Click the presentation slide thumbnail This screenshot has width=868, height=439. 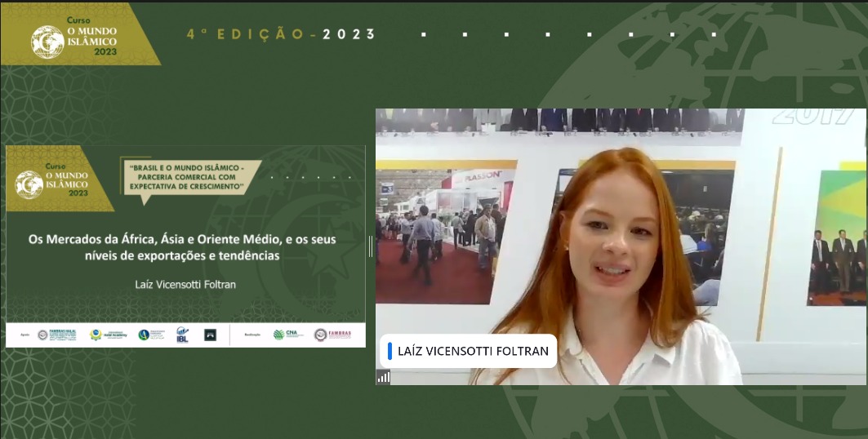[x=185, y=246]
